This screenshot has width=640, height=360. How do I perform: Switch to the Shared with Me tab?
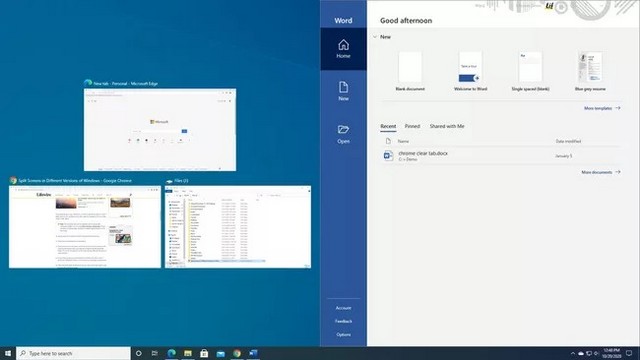tap(447, 127)
